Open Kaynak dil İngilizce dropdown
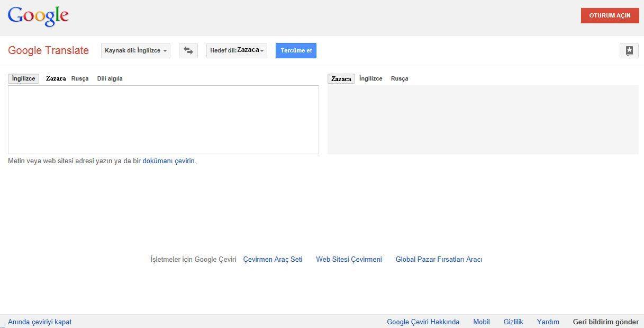The image size is (644, 328). [135, 50]
